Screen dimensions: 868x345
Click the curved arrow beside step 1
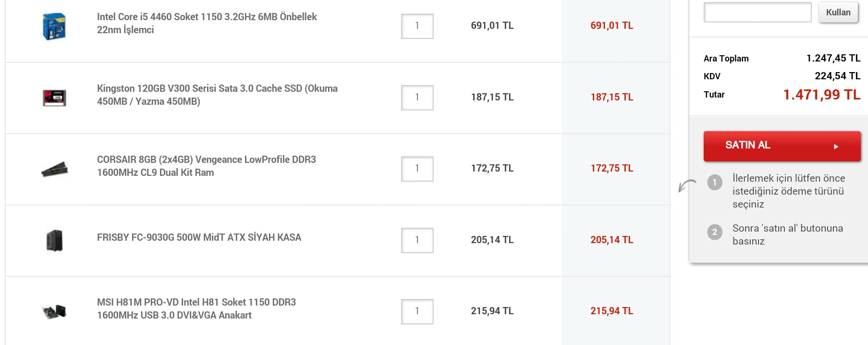pos(686,185)
